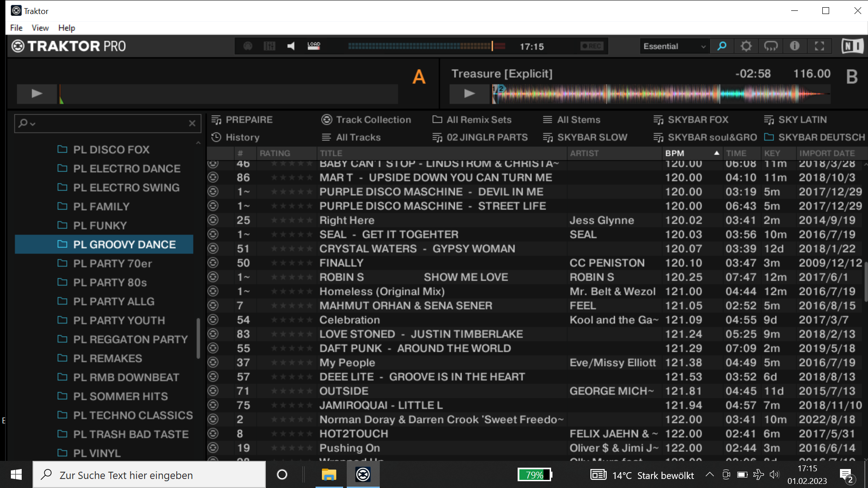Toggle the REC audio recorder indicator

point(592,46)
